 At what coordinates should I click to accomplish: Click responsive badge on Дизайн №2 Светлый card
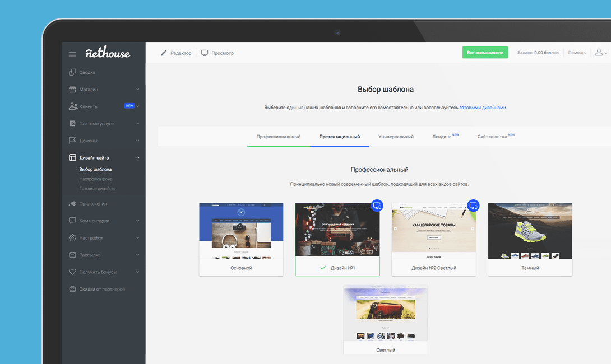pos(473,206)
